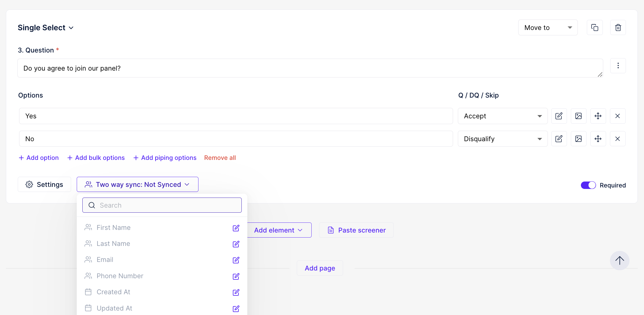Delete the question using the trash icon
This screenshot has height=315, width=644.
pyautogui.click(x=618, y=28)
